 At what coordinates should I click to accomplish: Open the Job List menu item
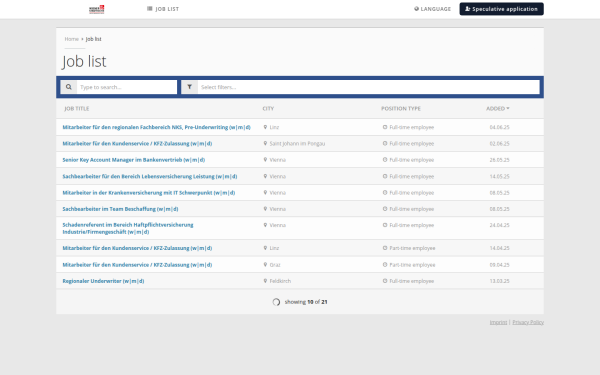pyautogui.click(x=163, y=9)
